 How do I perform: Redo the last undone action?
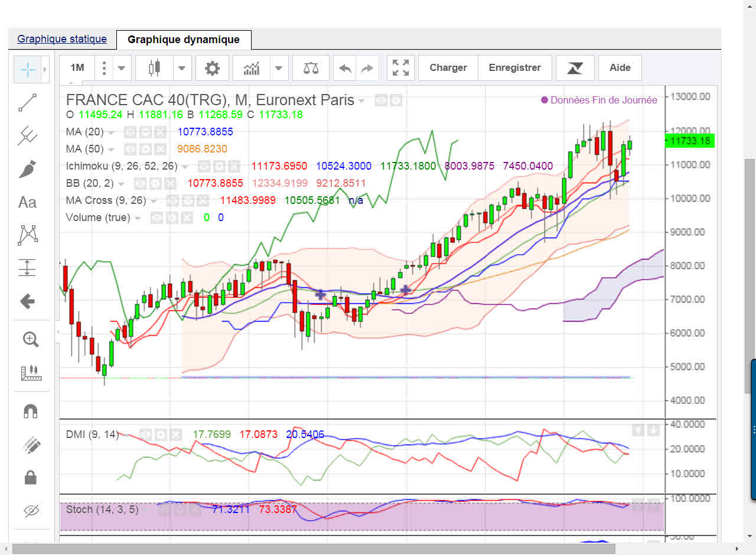[367, 69]
